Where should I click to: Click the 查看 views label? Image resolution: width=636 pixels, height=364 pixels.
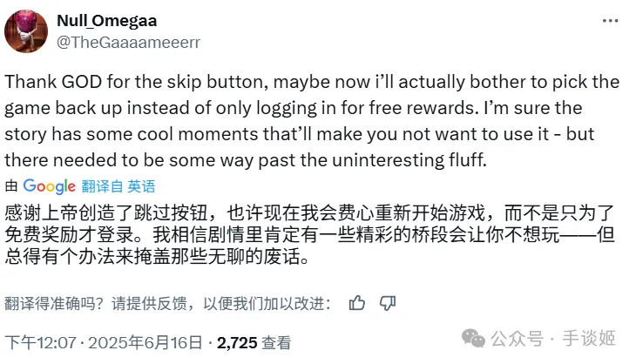276,343
